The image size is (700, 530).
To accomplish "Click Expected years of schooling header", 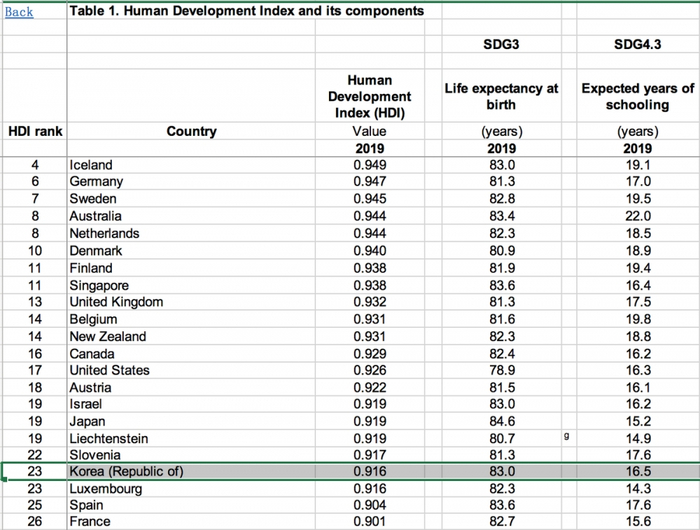I will [x=637, y=96].
